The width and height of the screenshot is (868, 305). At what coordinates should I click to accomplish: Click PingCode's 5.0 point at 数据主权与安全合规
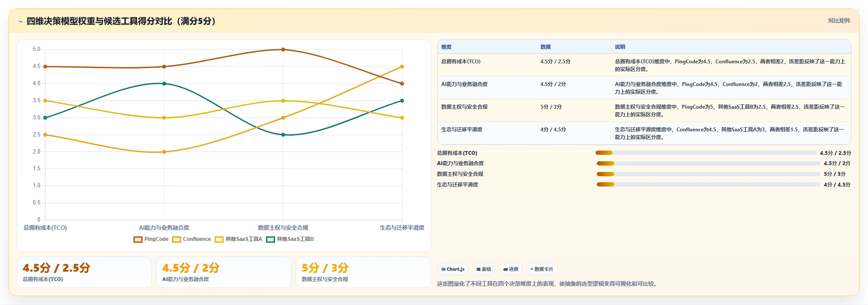click(x=283, y=50)
